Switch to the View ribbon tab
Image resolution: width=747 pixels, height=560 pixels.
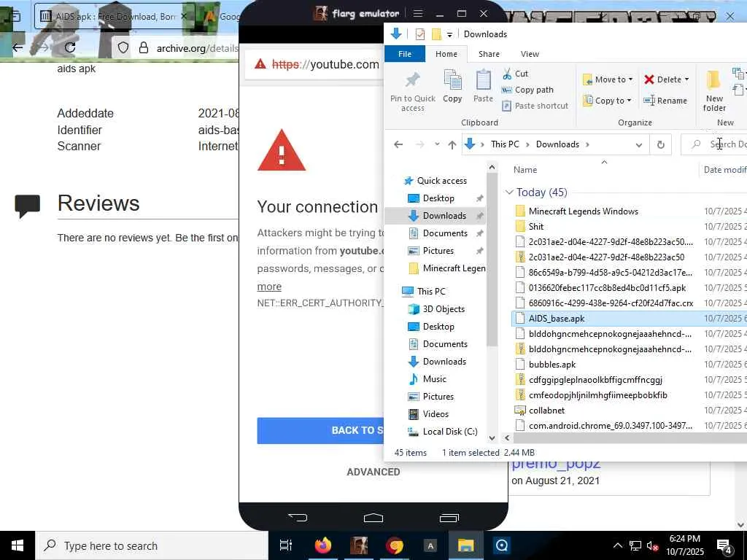[x=530, y=54]
